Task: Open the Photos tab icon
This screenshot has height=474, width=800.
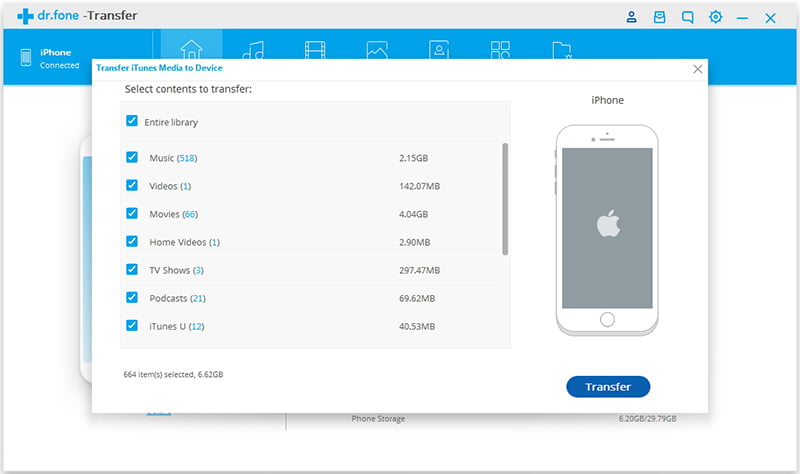Action: (x=377, y=50)
